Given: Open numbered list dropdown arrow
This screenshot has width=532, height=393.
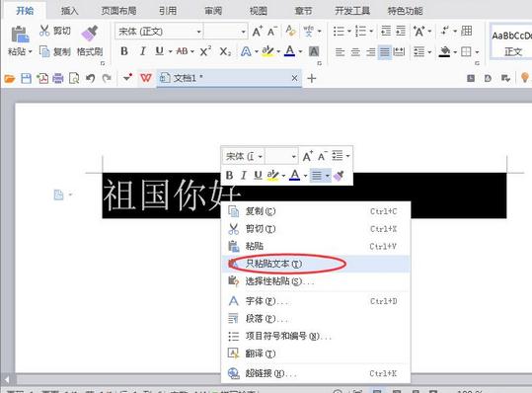Looking at the screenshot, I should tap(371, 32).
